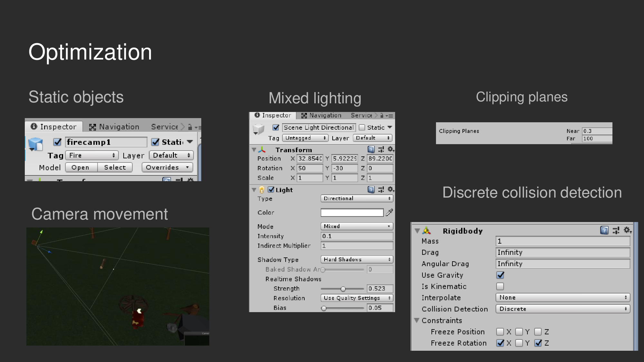Click the Light component settings gear
The image size is (644, 362).
(x=391, y=190)
